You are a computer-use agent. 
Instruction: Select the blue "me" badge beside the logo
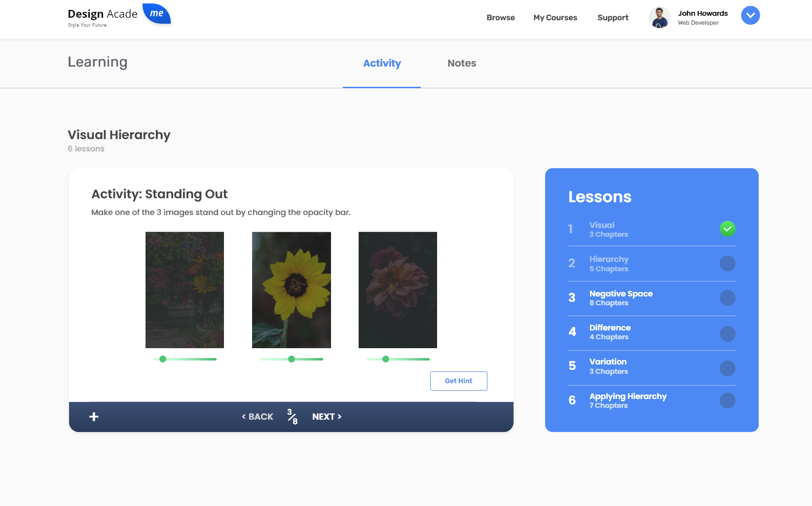pos(157,14)
